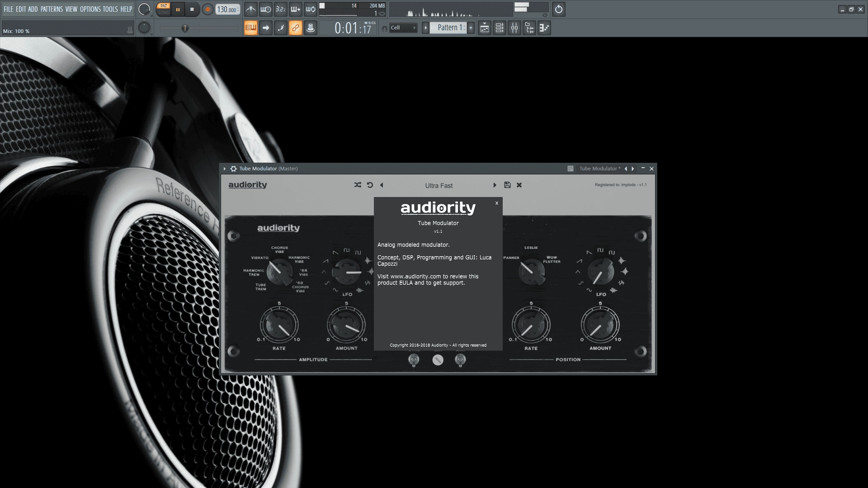Click the 0:01:17 time display
The image size is (868, 488).
(349, 28)
